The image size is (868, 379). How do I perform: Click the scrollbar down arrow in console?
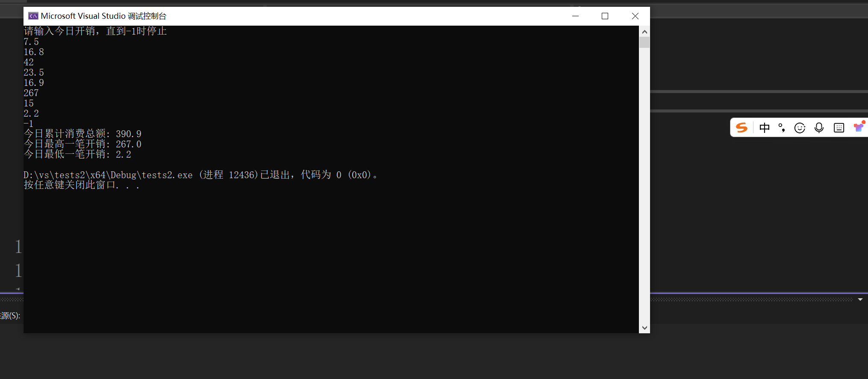click(x=644, y=328)
